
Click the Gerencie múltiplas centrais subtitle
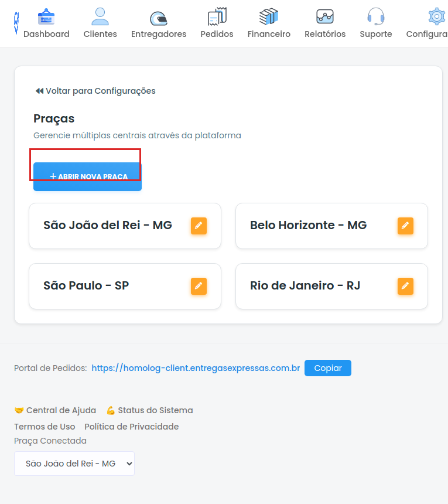(137, 135)
